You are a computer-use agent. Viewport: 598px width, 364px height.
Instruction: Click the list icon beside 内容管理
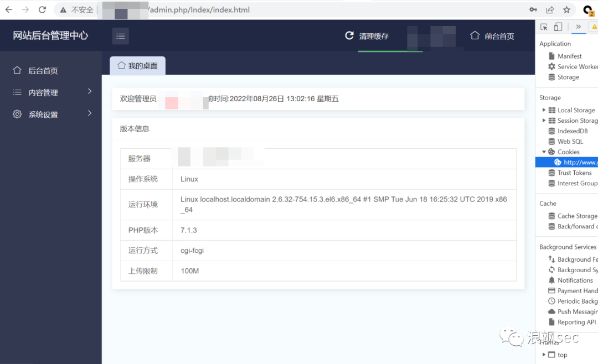pos(17,92)
